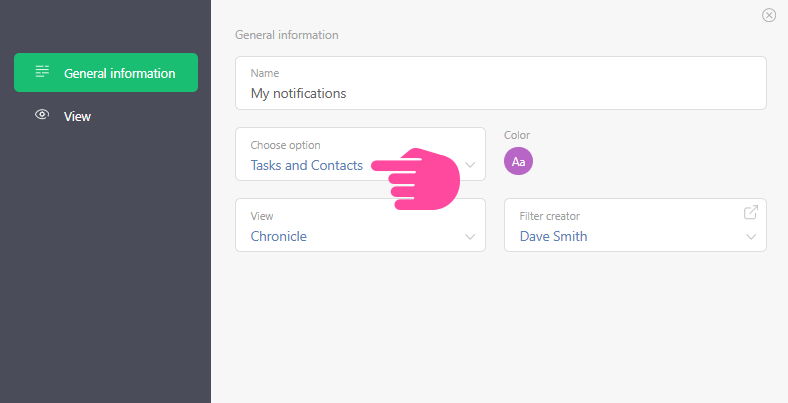Expand the View field chevron arrow
Screen dimensions: 788x403
click(470, 237)
